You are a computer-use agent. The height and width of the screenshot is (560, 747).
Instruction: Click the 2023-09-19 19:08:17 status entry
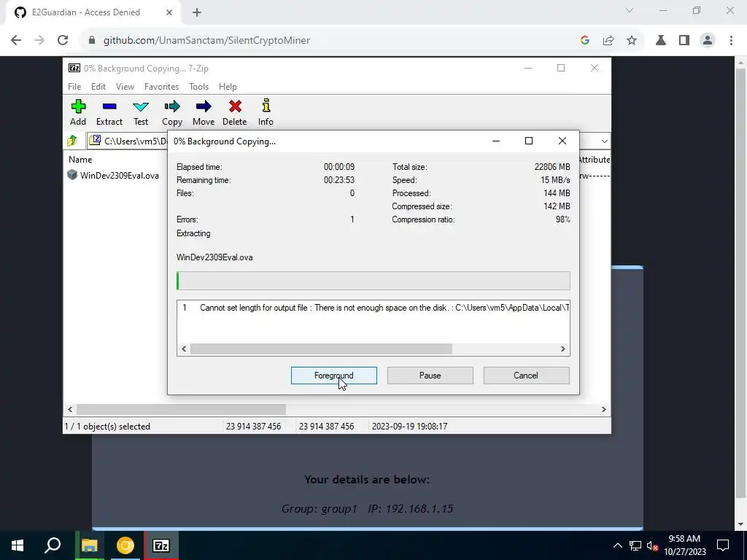click(x=410, y=426)
